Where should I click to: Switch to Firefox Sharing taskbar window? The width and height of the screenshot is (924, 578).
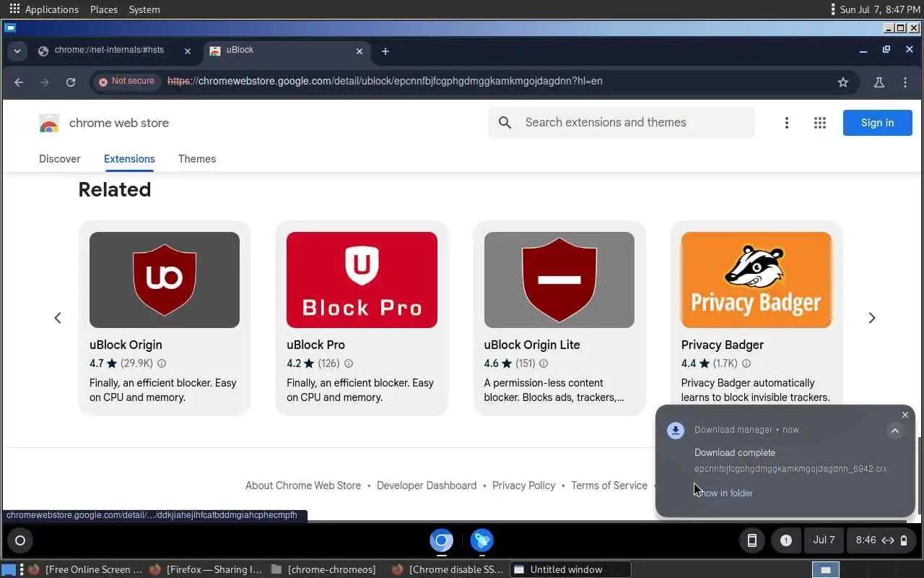click(206, 569)
